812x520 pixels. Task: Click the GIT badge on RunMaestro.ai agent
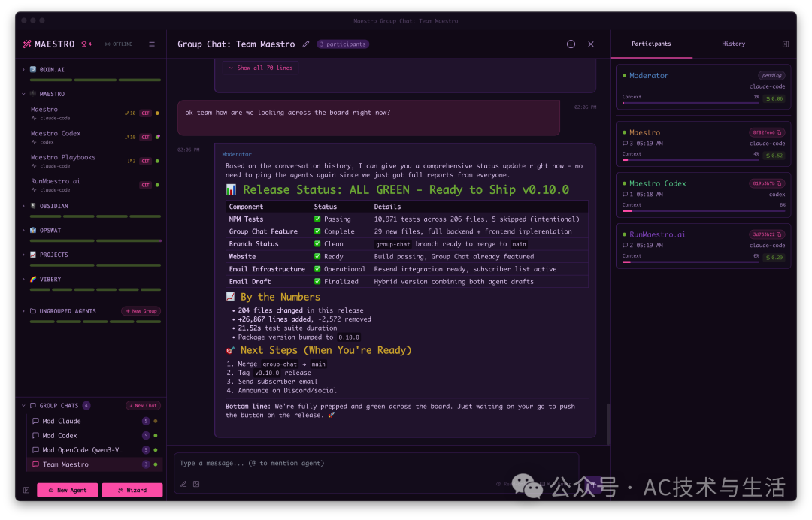click(146, 185)
